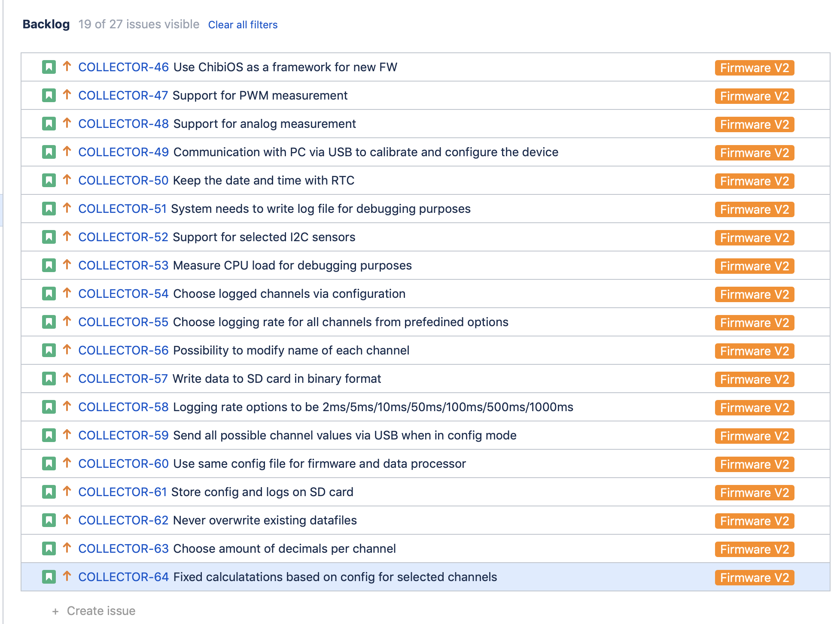Select 'Support for PWM measurement' issue row
The width and height of the screenshot is (840, 624).
point(425,96)
